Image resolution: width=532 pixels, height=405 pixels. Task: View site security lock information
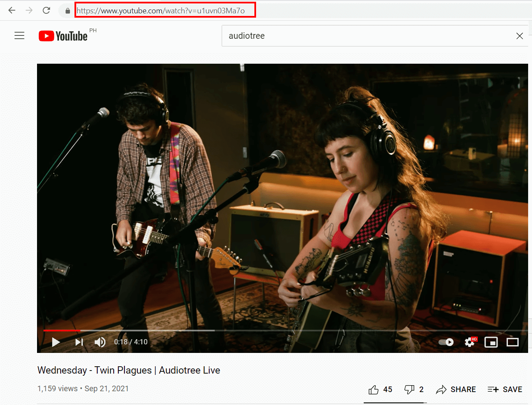68,11
